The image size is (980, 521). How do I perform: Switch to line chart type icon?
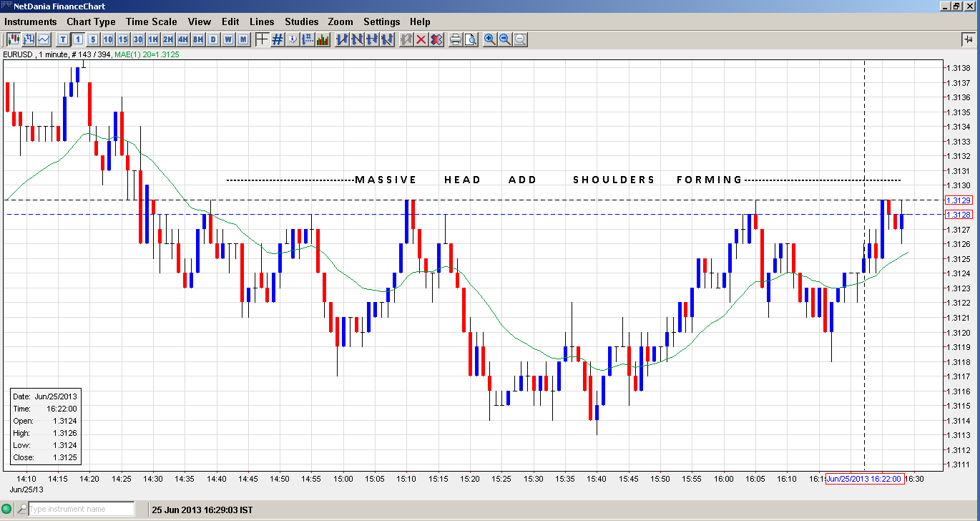pos(44,39)
